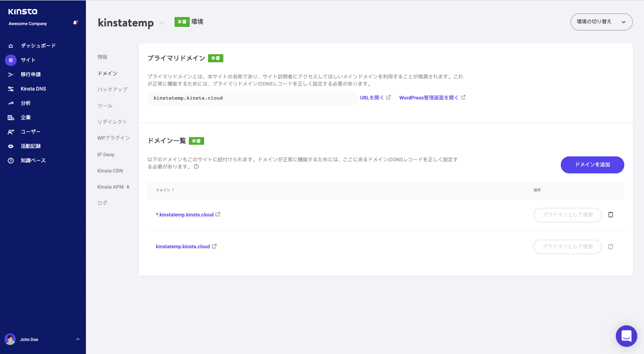644x354 pixels.
Task: Open Kinsta DNS in the sidebar
Action: [34, 89]
